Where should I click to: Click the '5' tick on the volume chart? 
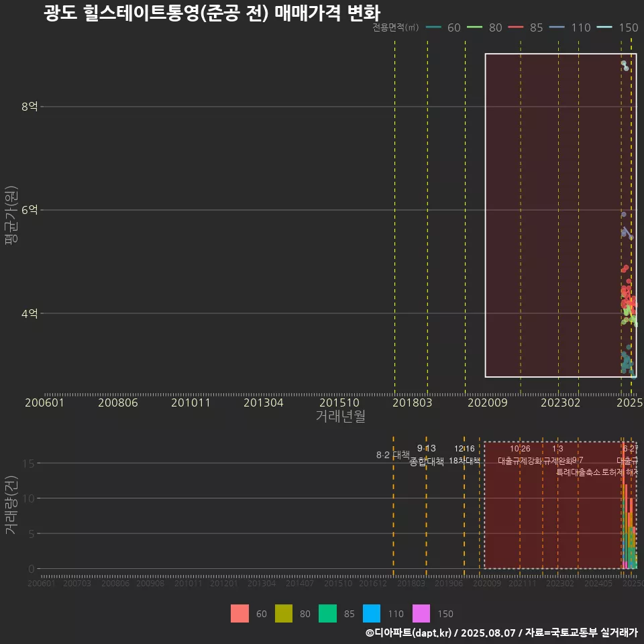[32, 533]
